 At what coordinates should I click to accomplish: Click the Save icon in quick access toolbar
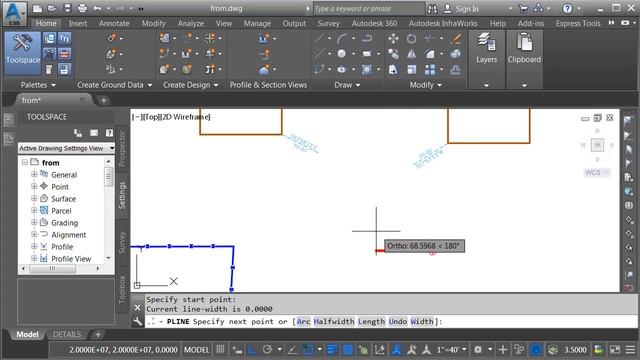(67, 8)
